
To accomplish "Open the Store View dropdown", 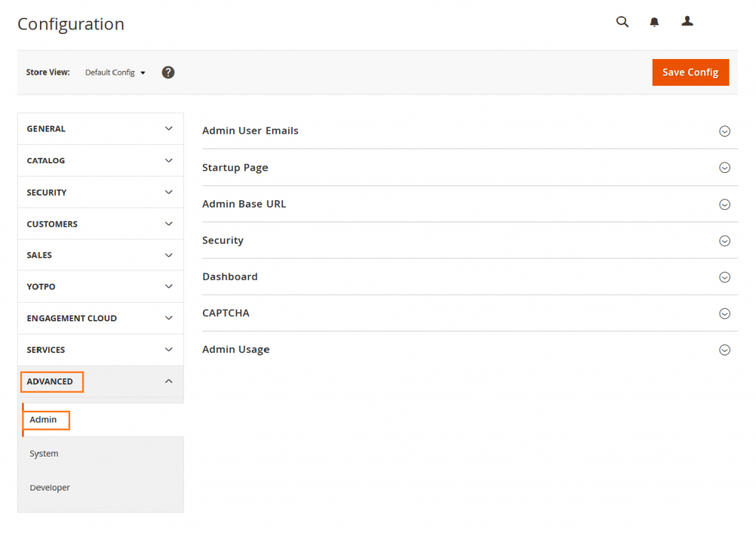I will pyautogui.click(x=114, y=72).
